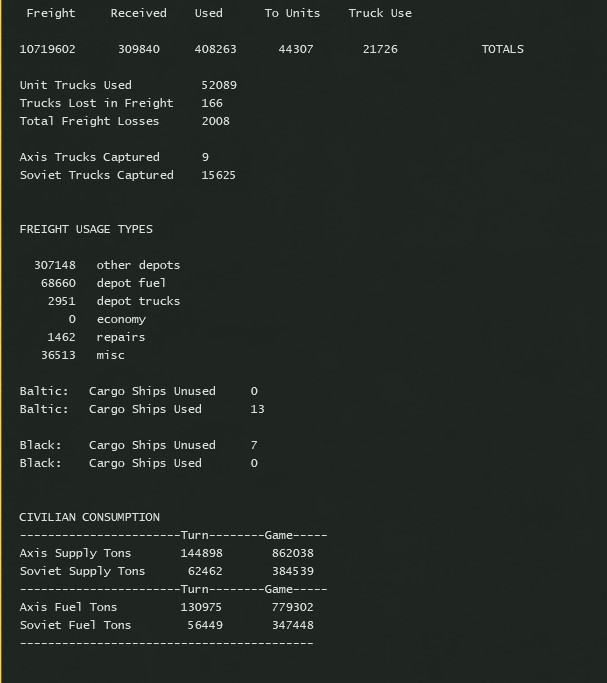The height and width of the screenshot is (683, 607).
Task: Click the Soviet Trucks Captured value 15625
Action: coord(219,175)
